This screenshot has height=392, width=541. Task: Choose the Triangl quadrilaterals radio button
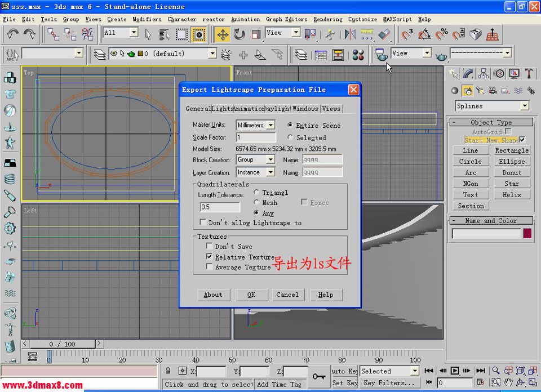256,192
